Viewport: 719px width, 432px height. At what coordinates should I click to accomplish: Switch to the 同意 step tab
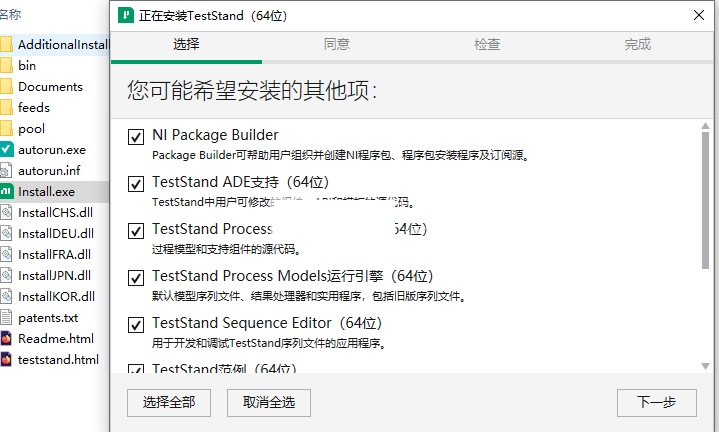(337, 44)
